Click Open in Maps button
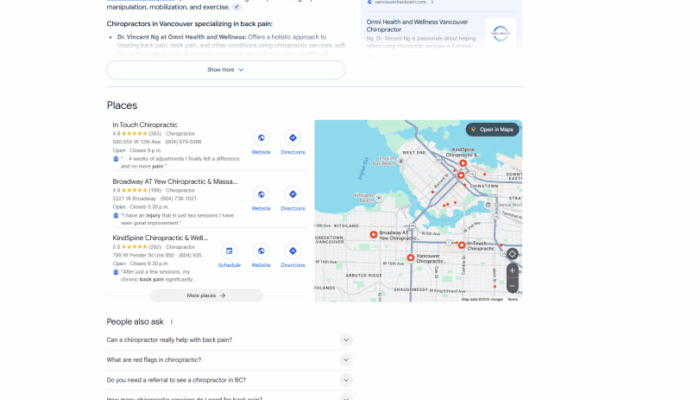700x400 pixels. click(x=492, y=129)
